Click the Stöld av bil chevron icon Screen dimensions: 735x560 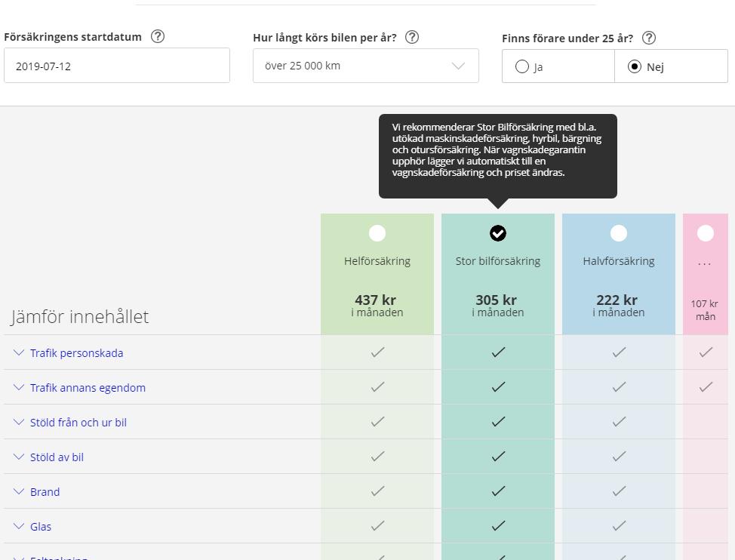tap(19, 457)
